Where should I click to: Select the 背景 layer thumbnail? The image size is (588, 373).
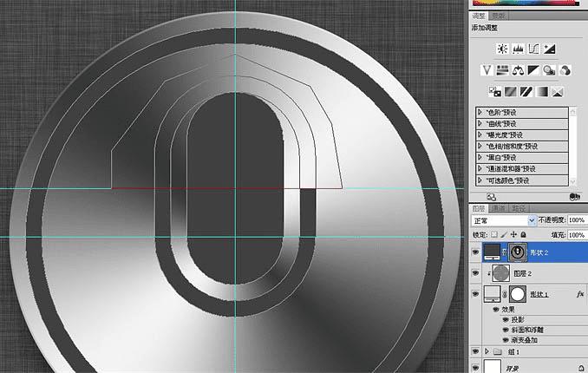[x=493, y=366]
